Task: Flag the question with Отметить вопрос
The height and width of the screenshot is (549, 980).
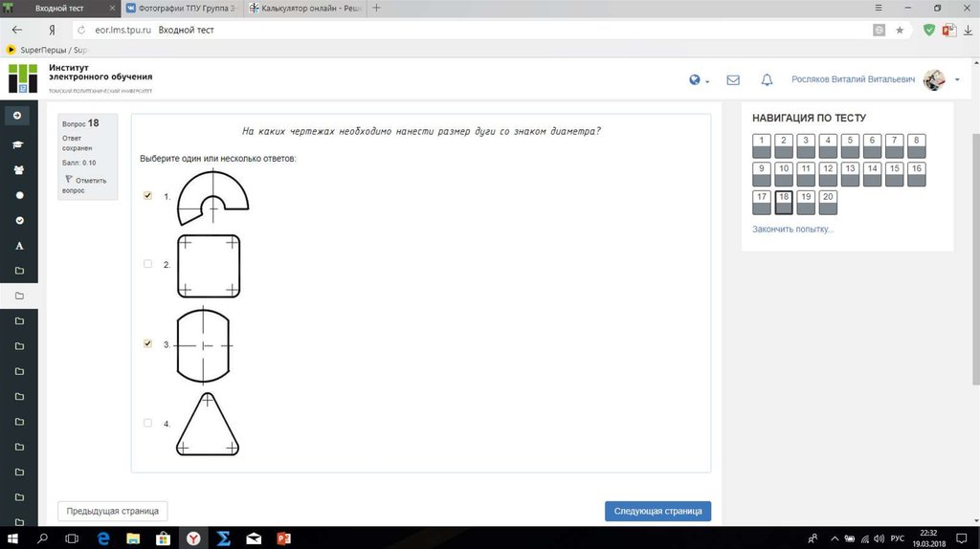Action: [85, 185]
